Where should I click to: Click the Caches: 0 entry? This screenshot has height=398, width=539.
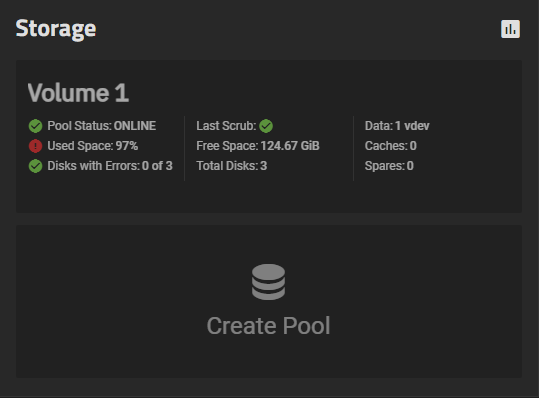pos(391,146)
